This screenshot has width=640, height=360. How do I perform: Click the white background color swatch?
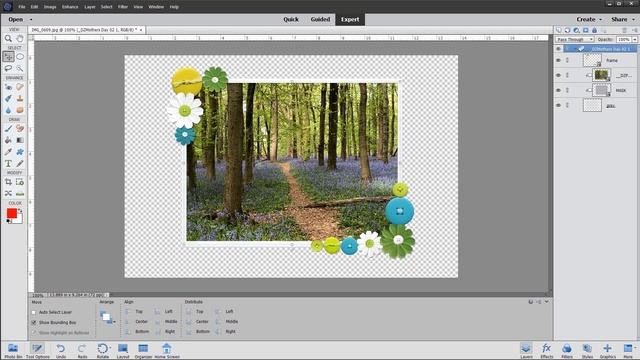tap(18, 220)
